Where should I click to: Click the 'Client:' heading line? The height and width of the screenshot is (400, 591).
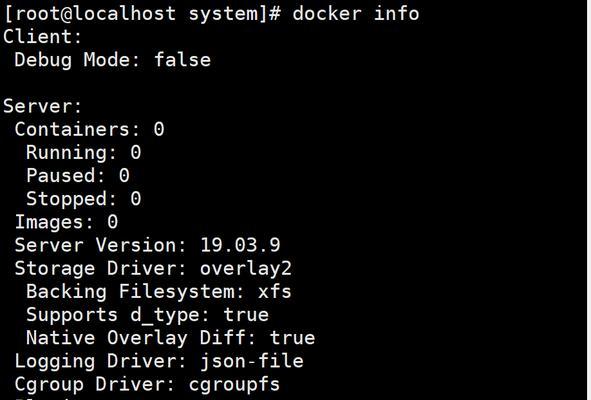(42, 37)
